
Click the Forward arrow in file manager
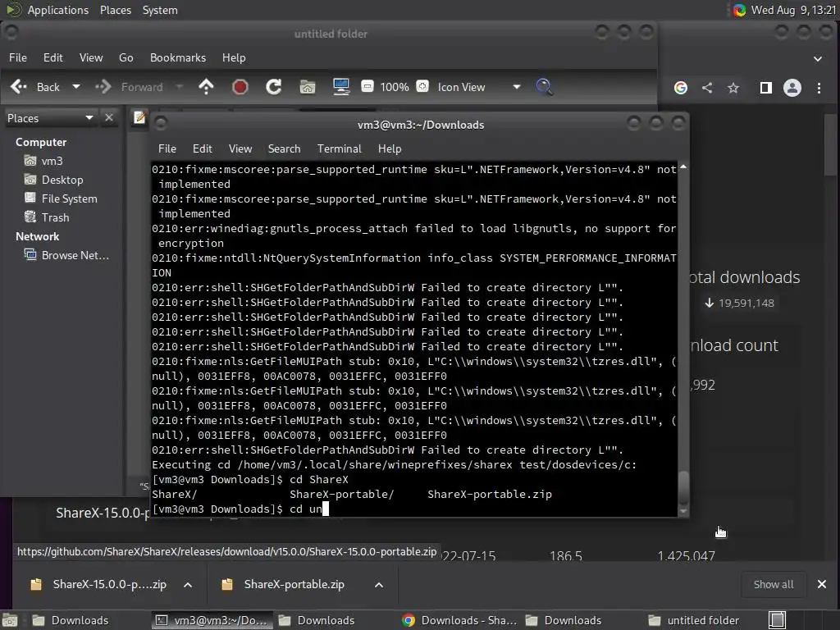pyautogui.click(x=103, y=87)
